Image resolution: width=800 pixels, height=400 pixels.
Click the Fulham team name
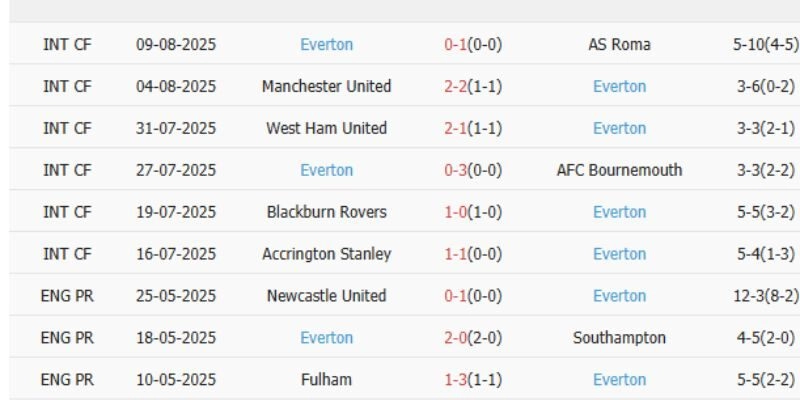(x=326, y=381)
